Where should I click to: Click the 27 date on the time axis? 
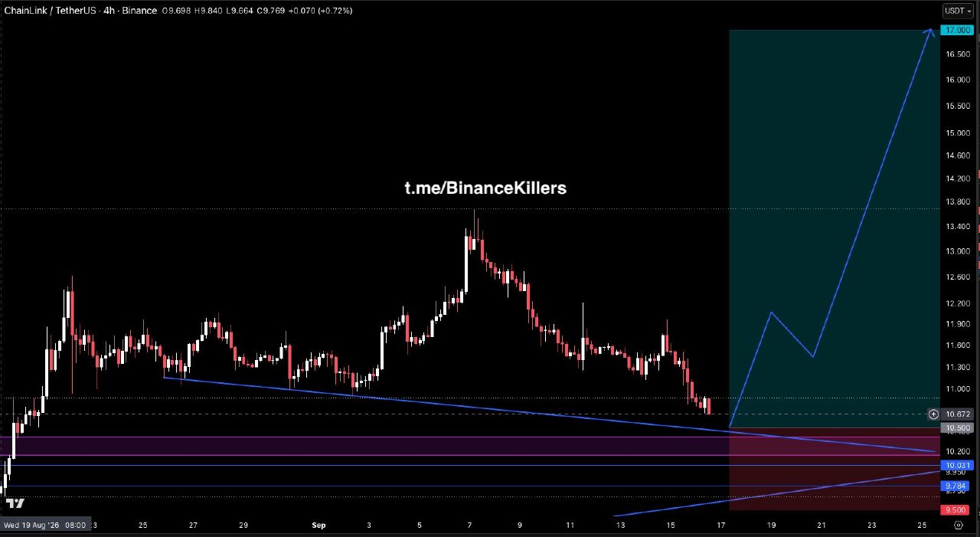tap(193, 526)
